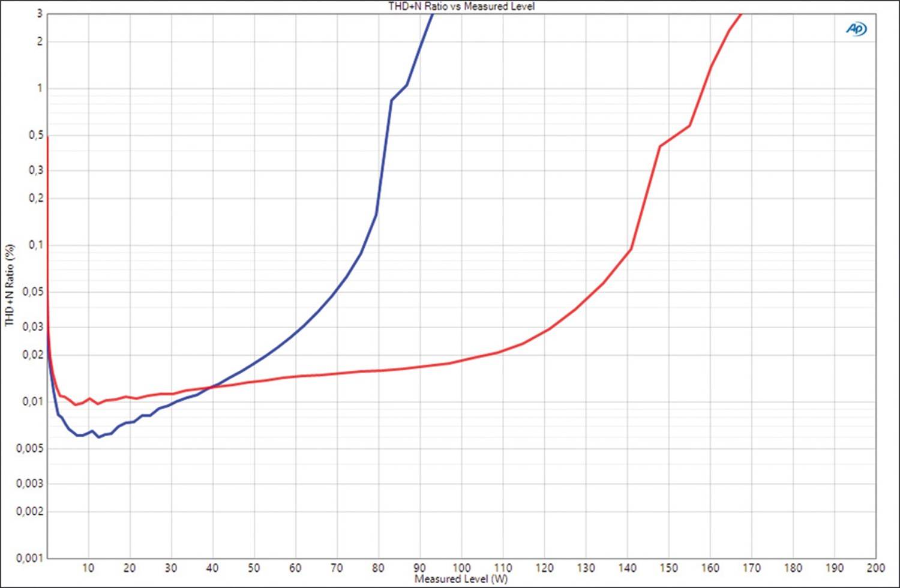
Task: Click y-axis tick label '0,02'
Action: pos(32,355)
